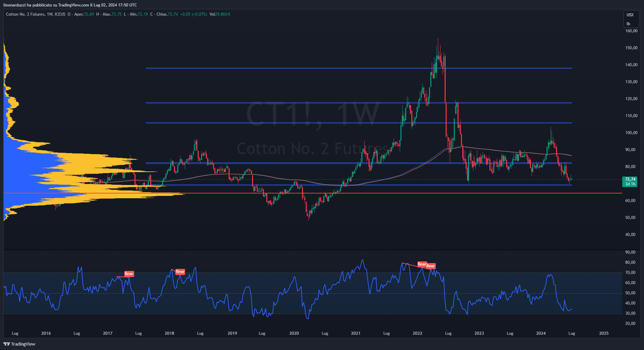Click the 2016 time axis label
The height and width of the screenshot is (350, 644).
point(46,333)
